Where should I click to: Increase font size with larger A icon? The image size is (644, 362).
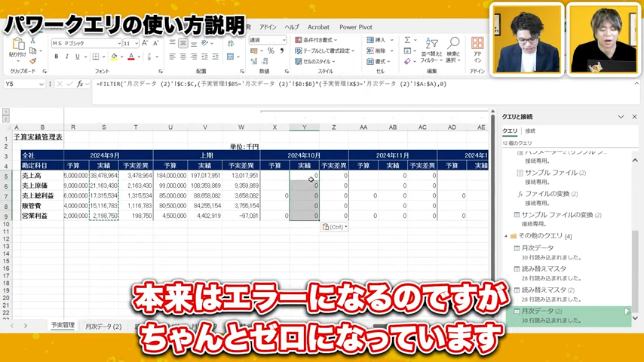(x=145, y=43)
